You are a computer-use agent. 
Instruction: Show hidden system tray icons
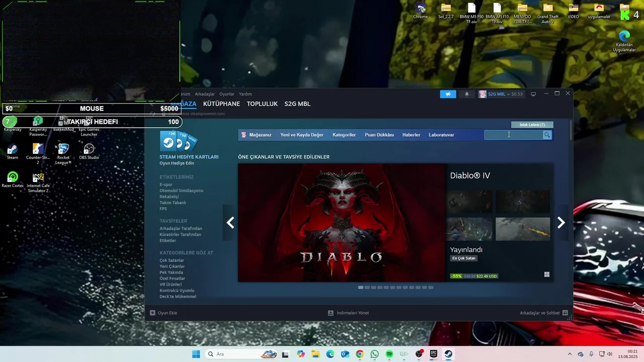[570, 354]
